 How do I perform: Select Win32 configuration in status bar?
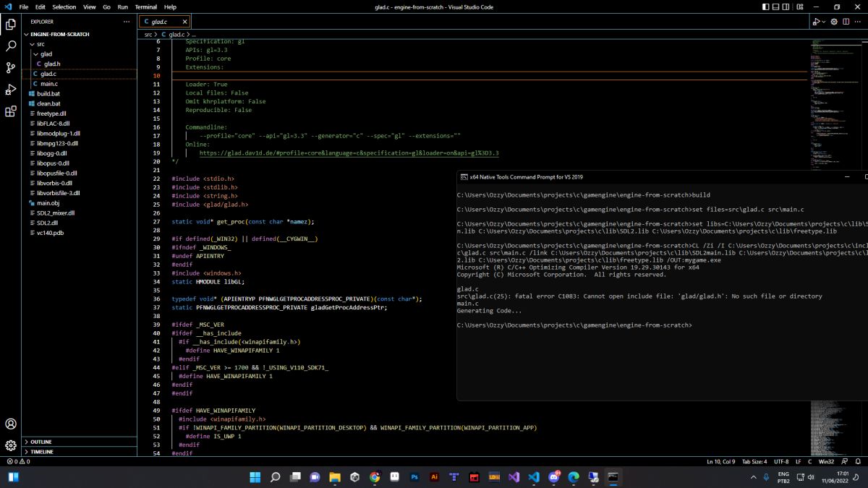[826, 461]
